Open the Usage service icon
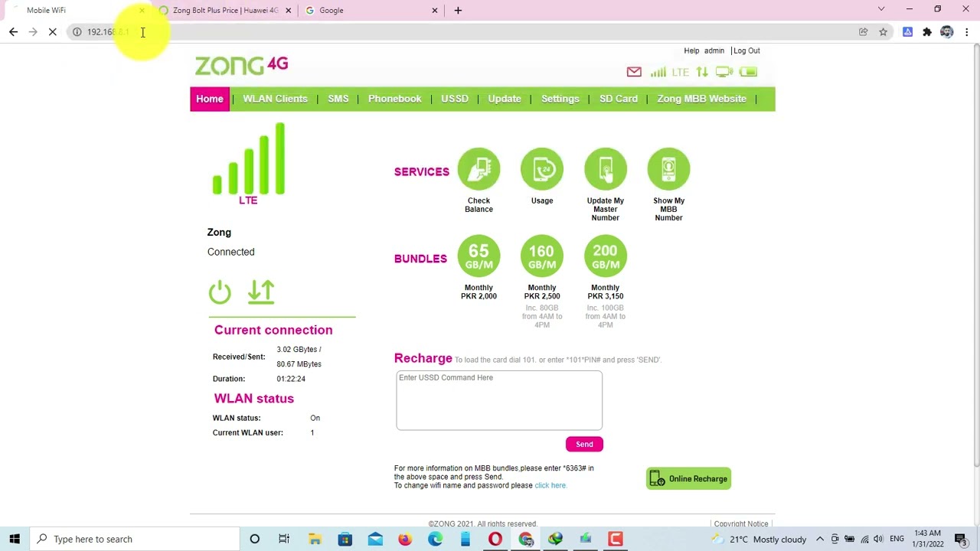980x551 pixels. point(542,169)
